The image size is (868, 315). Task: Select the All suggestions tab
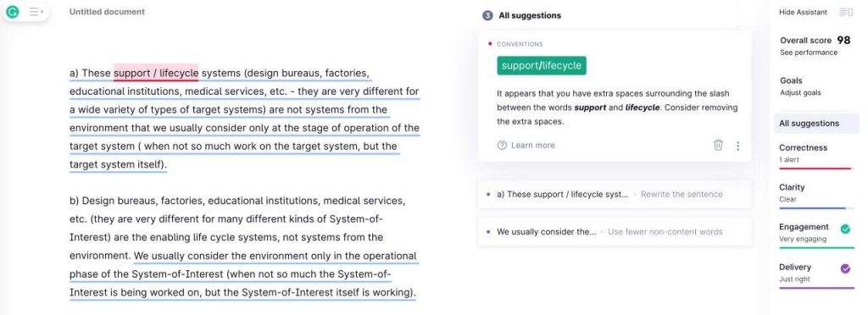(816, 124)
